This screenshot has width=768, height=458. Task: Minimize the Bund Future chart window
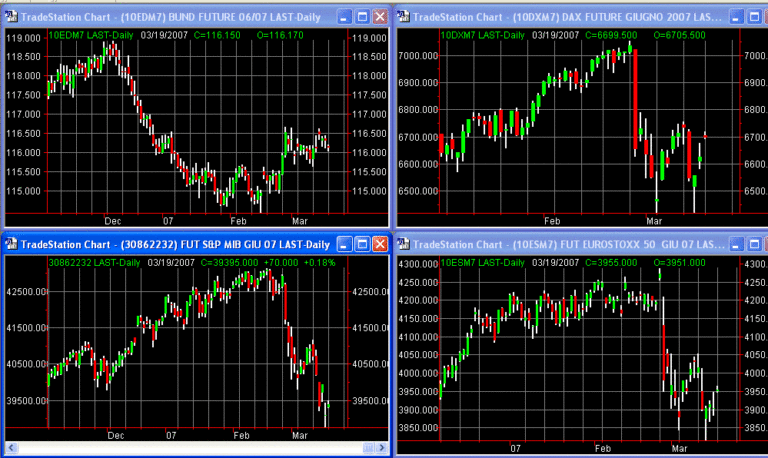[343, 17]
